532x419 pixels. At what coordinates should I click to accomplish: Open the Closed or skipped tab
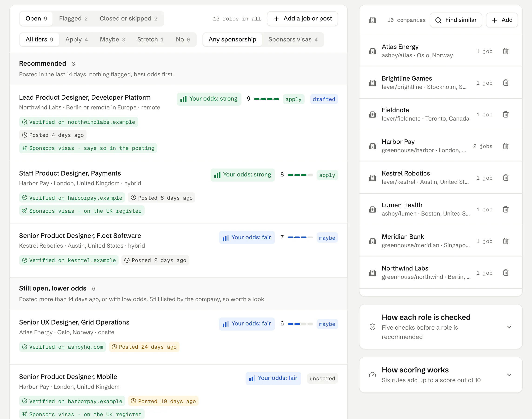click(128, 19)
